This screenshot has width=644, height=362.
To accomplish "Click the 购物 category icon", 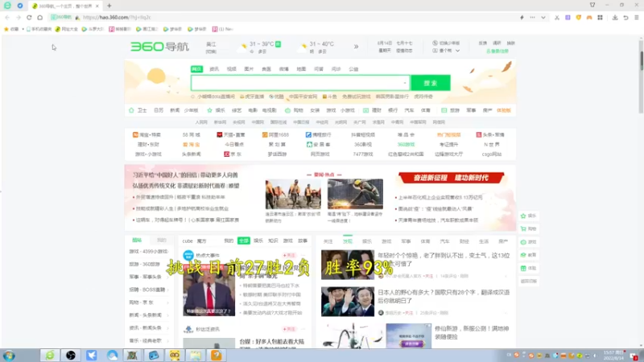I will click(287, 110).
